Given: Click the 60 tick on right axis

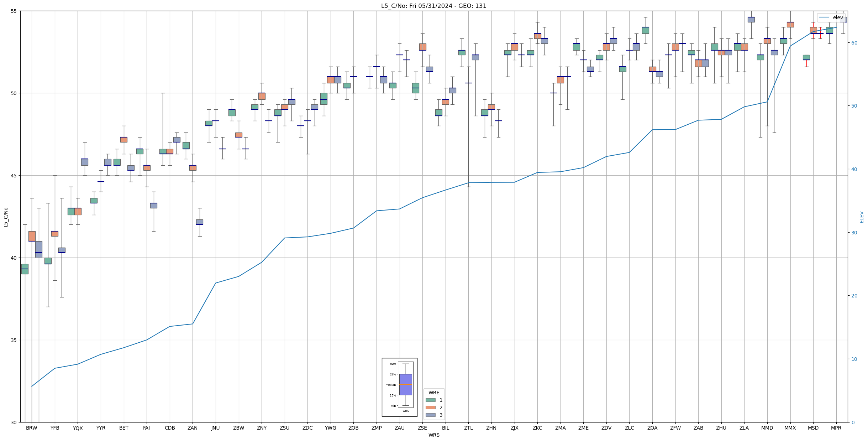Looking at the screenshot, I should coord(854,43).
